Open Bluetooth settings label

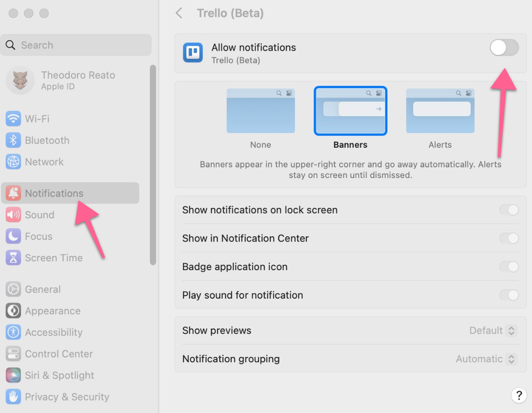47,140
